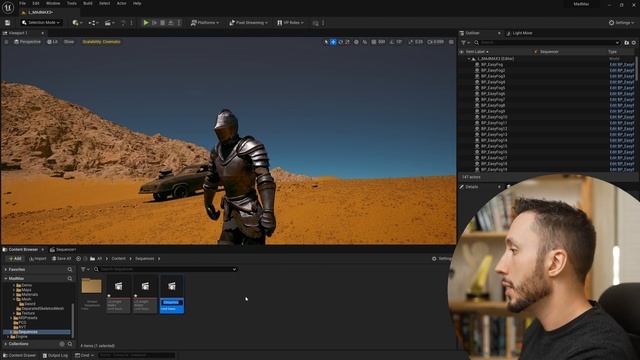Click the Content breadcrumb path segment
640x360 pixels.
[x=119, y=259]
